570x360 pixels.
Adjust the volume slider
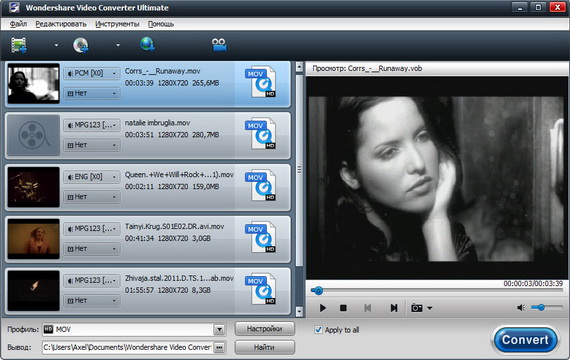tap(546, 308)
